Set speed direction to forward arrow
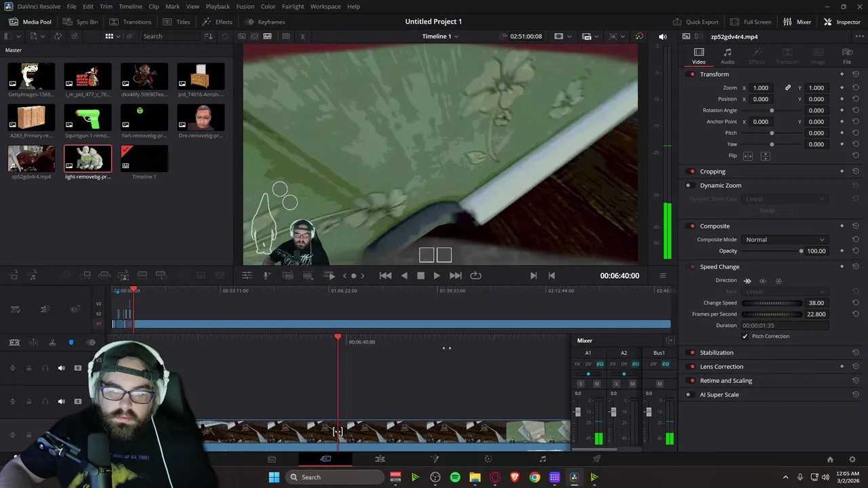Image resolution: width=868 pixels, height=488 pixels. coord(747,281)
